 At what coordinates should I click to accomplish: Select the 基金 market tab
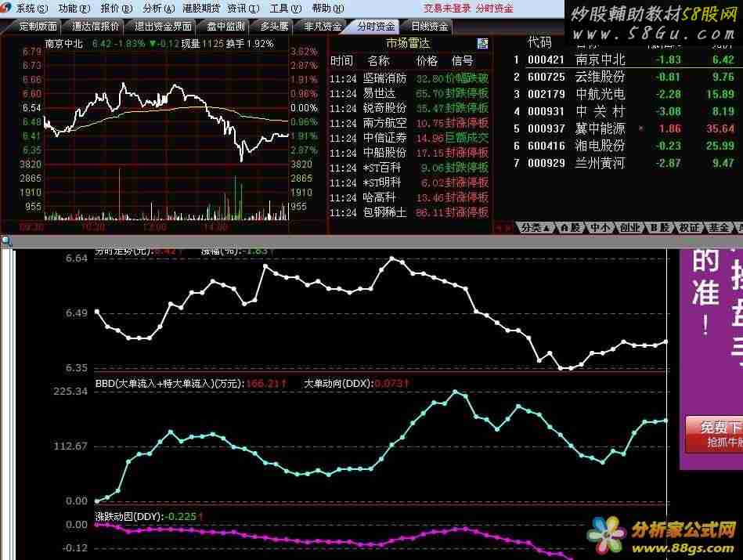[719, 228]
